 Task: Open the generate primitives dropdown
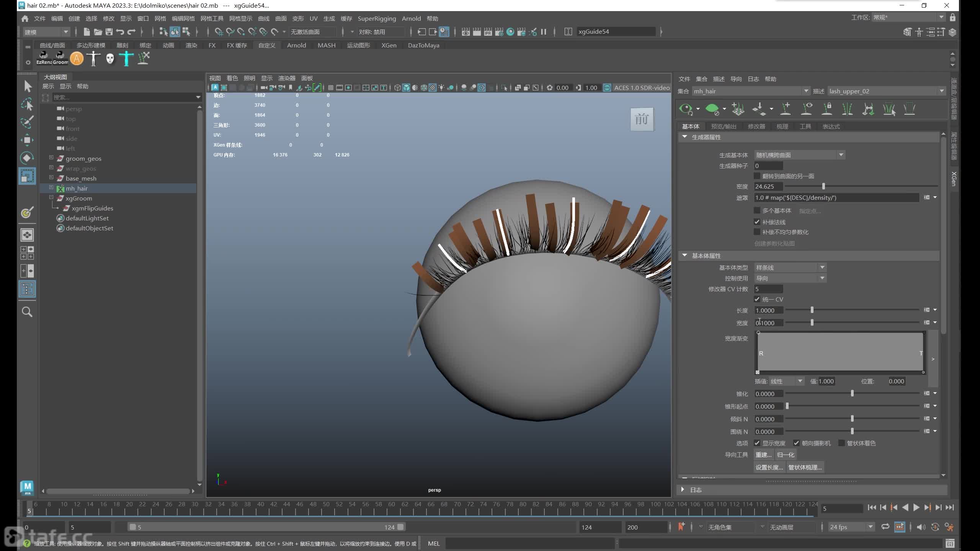pyautogui.click(x=800, y=155)
